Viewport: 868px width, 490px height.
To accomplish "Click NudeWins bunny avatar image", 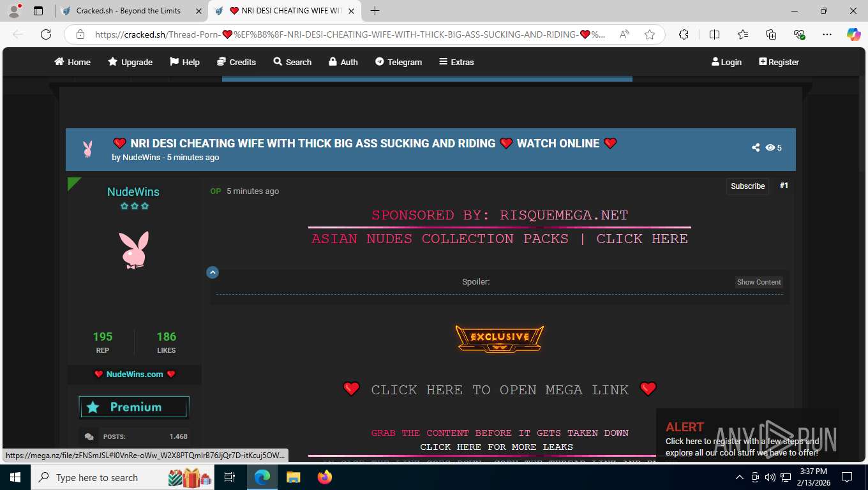I will (x=134, y=249).
